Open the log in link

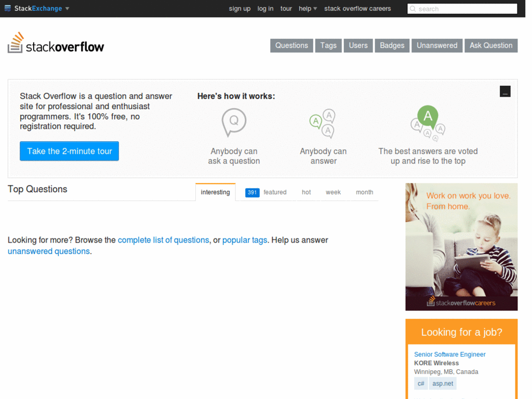coord(265,8)
